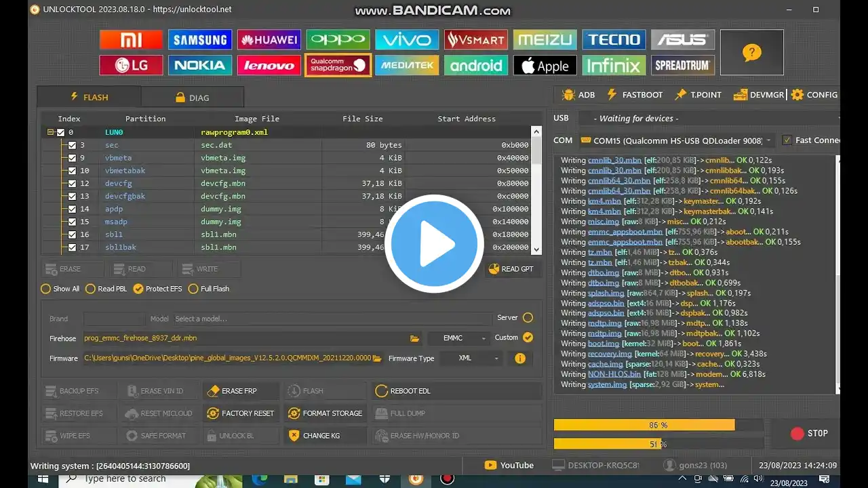The image size is (868, 488).
Task: Click the 51 % progress bar
Action: (658, 444)
